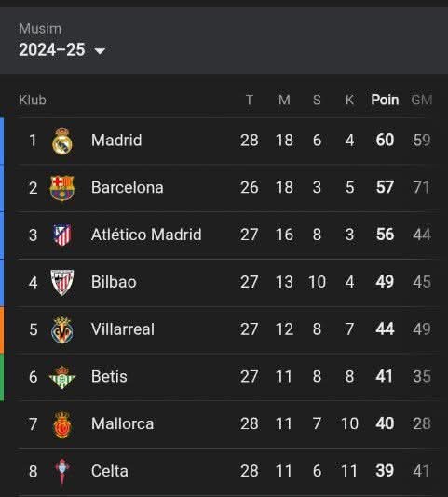
Task: Click the Real Madrid club crest
Action: [x=62, y=141]
